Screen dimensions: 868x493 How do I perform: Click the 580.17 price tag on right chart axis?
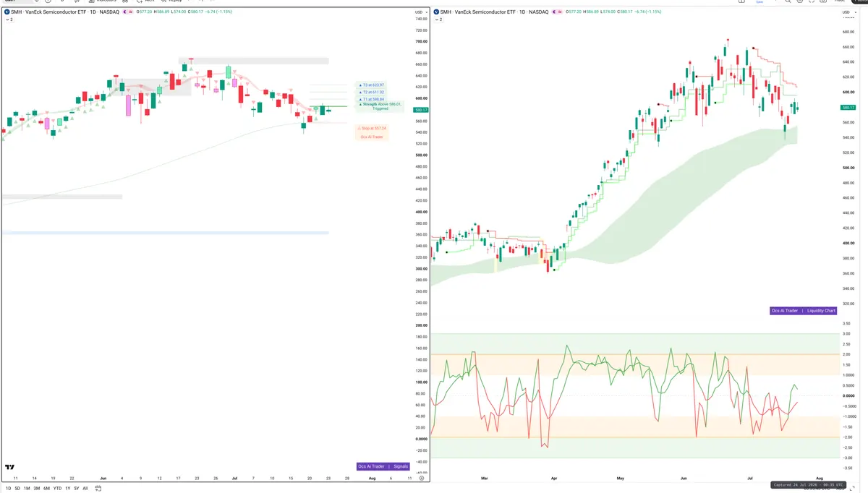849,107
